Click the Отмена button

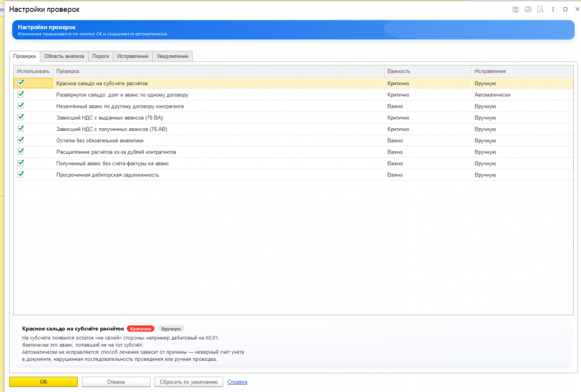coord(116,382)
